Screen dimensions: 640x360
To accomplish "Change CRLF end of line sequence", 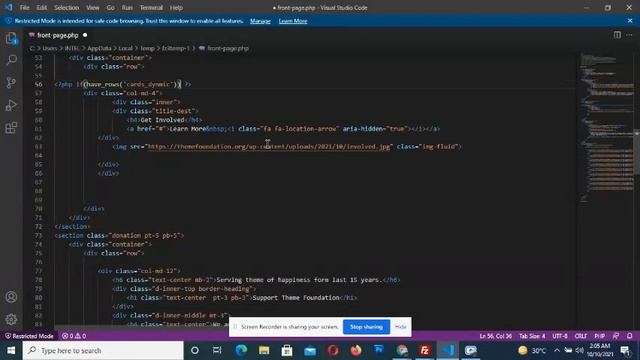I will click(580, 336).
